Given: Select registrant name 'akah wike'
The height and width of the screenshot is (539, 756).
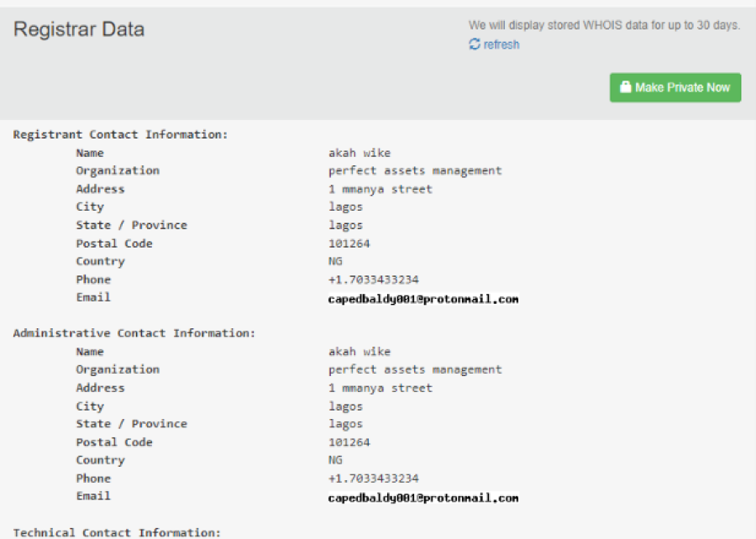Looking at the screenshot, I should [x=360, y=153].
